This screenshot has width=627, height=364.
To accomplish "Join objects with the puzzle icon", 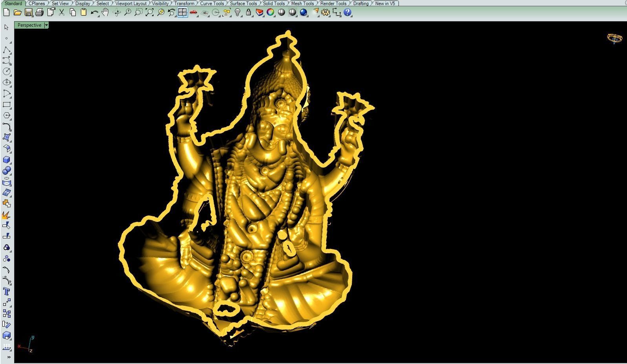I will (x=7, y=203).
